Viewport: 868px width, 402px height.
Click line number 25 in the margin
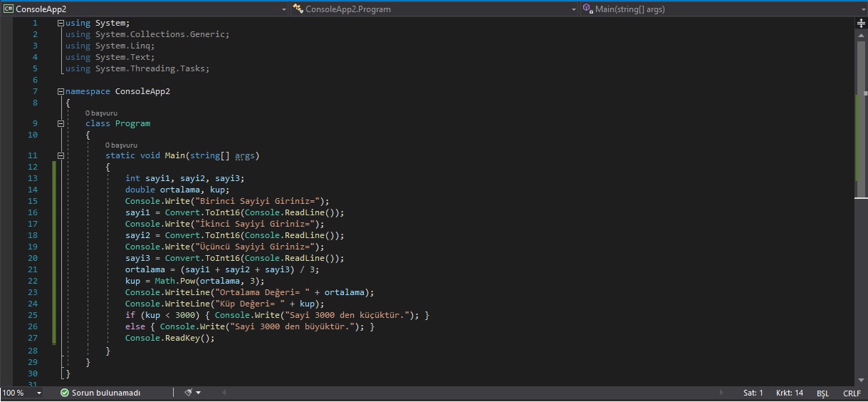click(x=33, y=315)
